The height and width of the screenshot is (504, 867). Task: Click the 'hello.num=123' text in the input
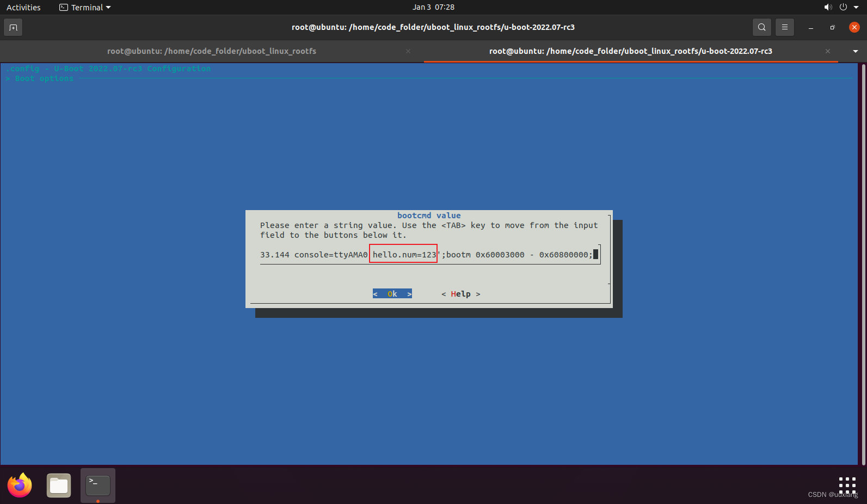tap(404, 255)
